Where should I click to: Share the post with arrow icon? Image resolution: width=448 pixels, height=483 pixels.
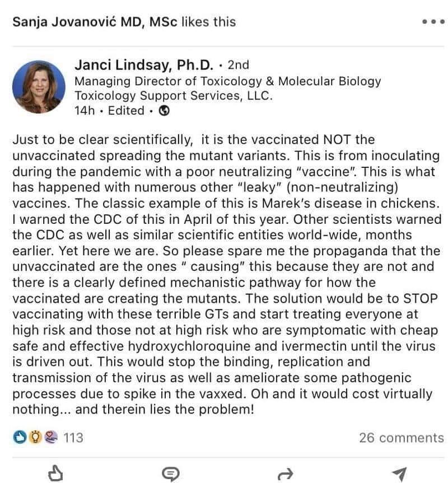(x=285, y=474)
